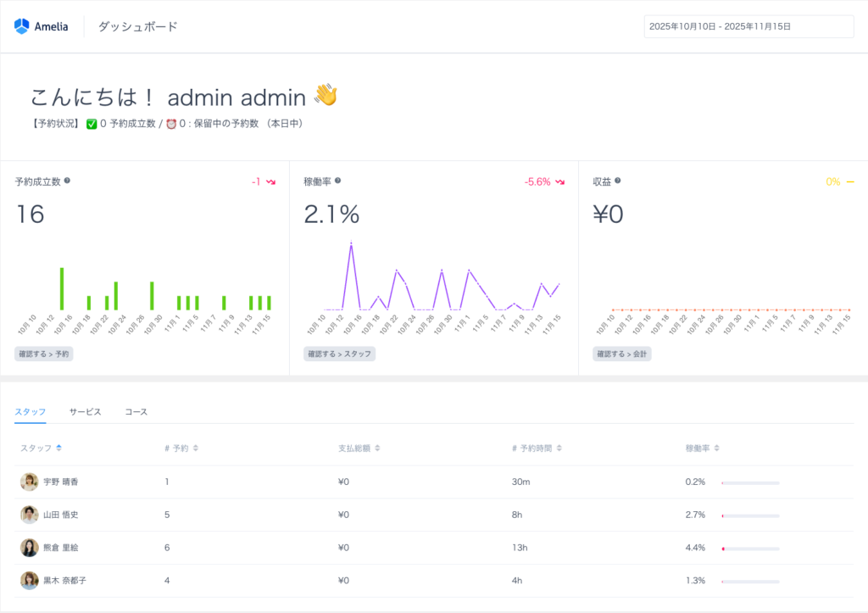Click 黒木 奈都子 avatar image

30,581
